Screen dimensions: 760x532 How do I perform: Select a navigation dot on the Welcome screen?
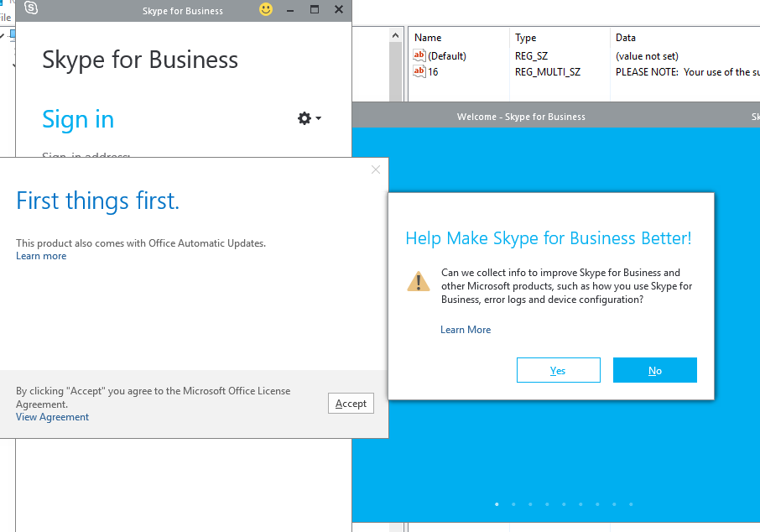click(497, 504)
